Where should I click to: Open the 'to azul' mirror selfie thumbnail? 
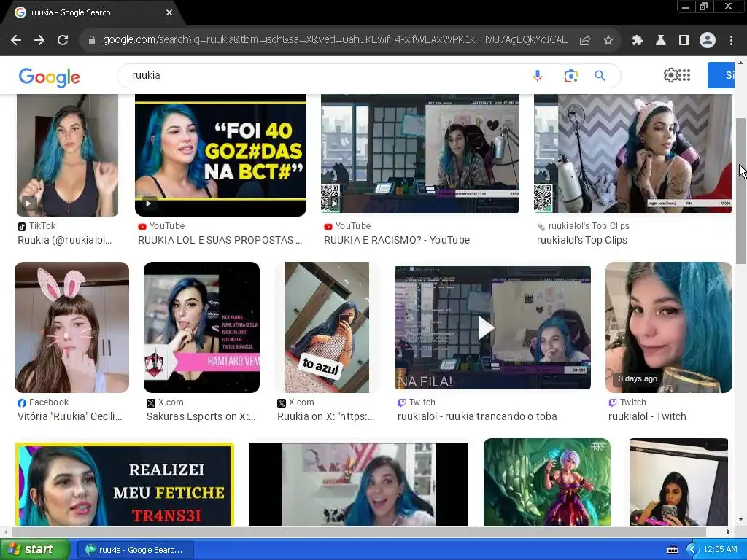pyautogui.click(x=327, y=327)
